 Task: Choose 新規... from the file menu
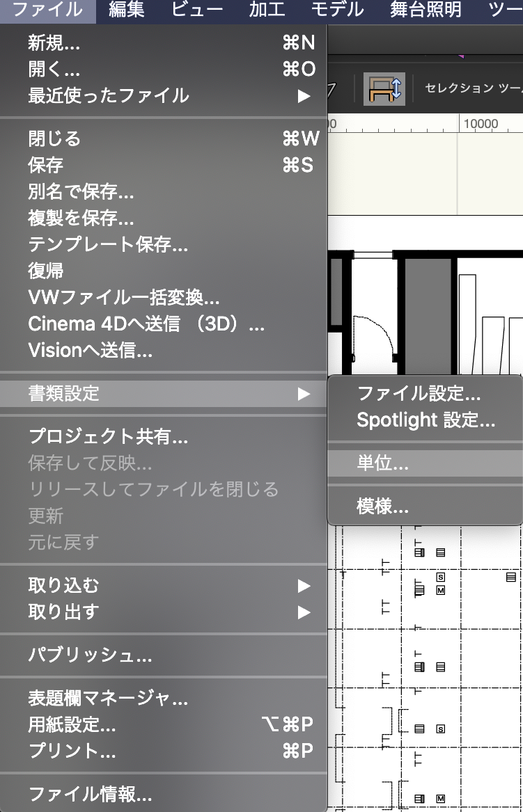[x=163, y=43]
